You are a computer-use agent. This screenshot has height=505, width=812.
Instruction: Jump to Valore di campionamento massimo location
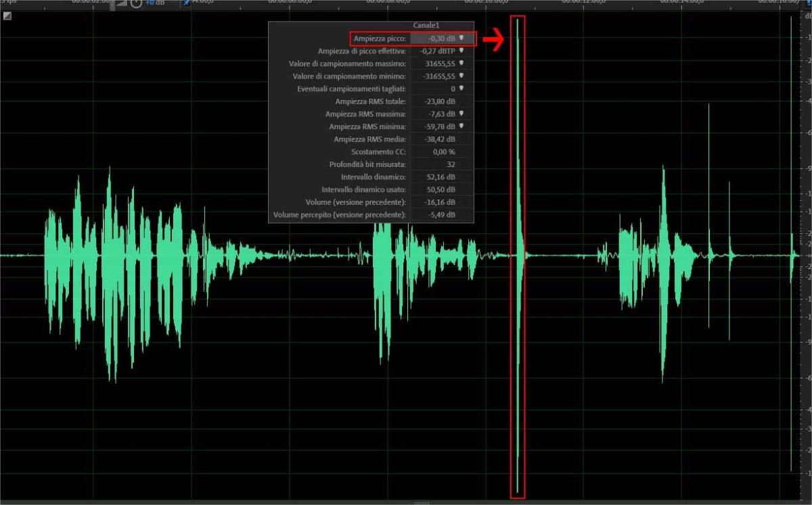tap(461, 64)
